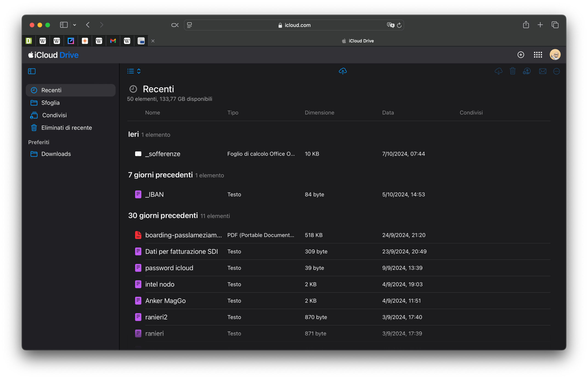Open Eliminati di recente in sidebar
588x379 pixels.
(66, 128)
